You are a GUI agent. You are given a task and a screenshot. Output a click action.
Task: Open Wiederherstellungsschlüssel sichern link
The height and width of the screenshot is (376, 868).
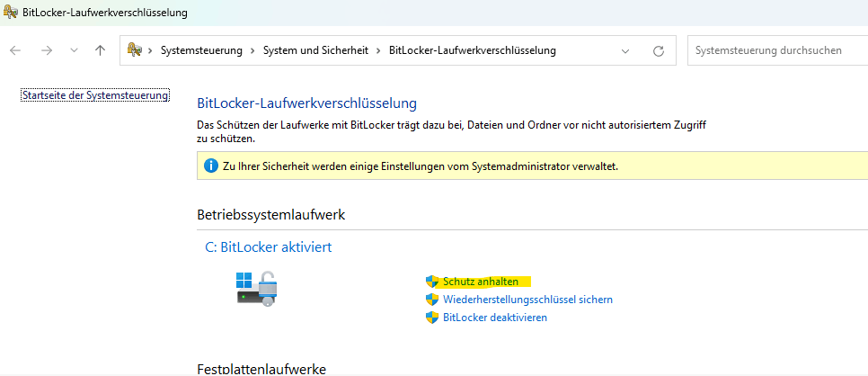click(527, 300)
